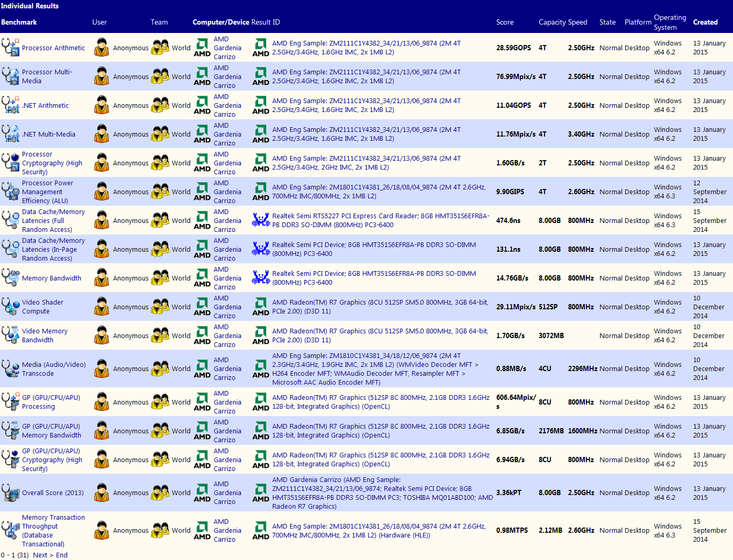Click the .NET Arithmetic benchmark icon
Screen dimensions: 733x560
coord(10,105)
